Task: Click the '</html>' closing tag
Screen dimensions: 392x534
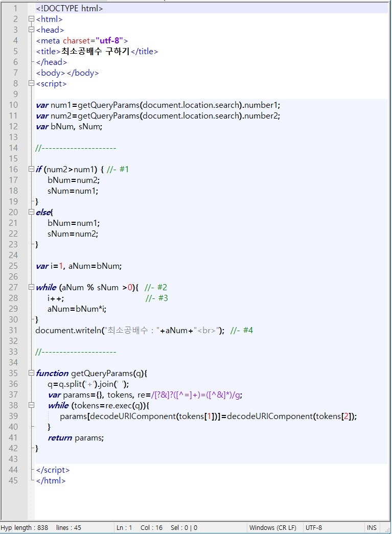Action: click(x=51, y=480)
